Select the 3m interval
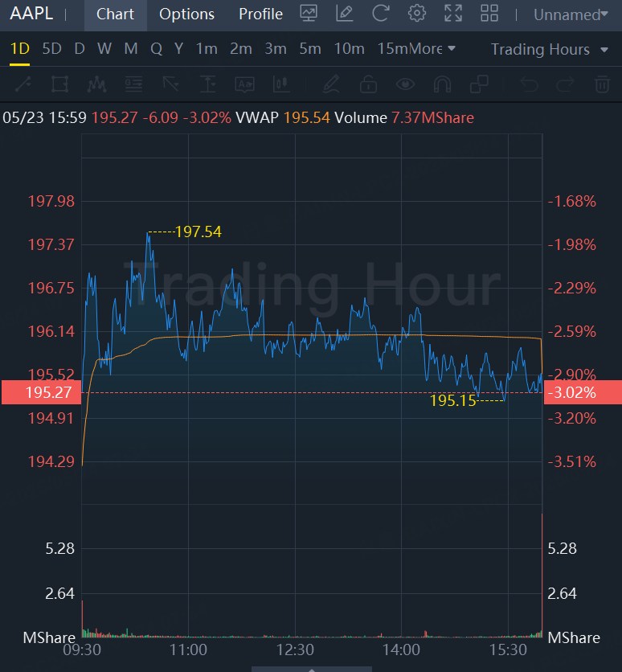The width and height of the screenshot is (622, 672). (276, 48)
